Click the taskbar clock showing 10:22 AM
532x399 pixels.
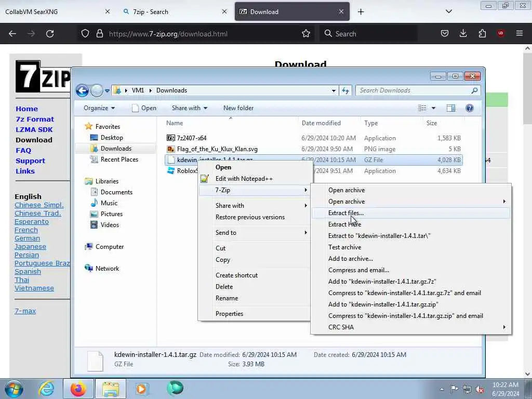click(x=506, y=389)
